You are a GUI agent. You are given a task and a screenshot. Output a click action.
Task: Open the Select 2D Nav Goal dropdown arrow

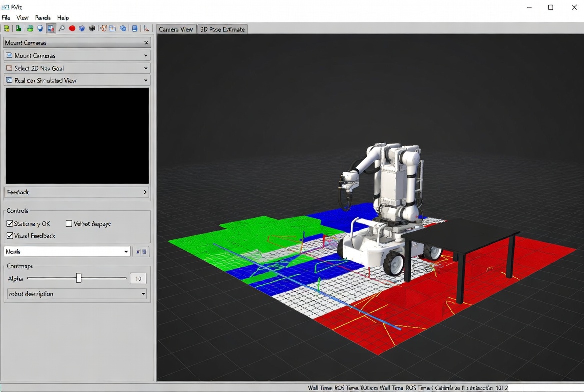coord(145,68)
